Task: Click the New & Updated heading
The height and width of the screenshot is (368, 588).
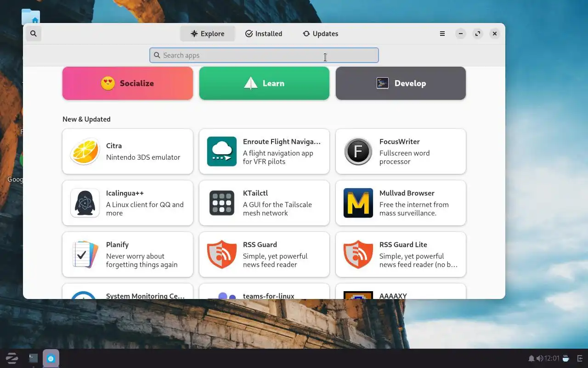Action: pos(86,119)
